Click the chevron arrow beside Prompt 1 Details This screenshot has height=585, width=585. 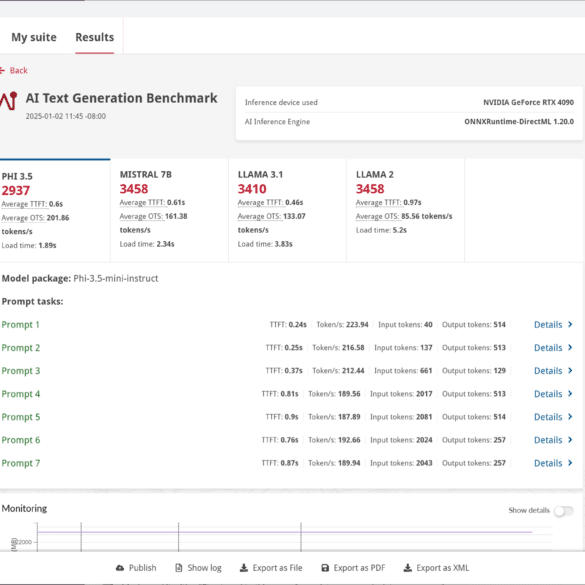(x=570, y=325)
